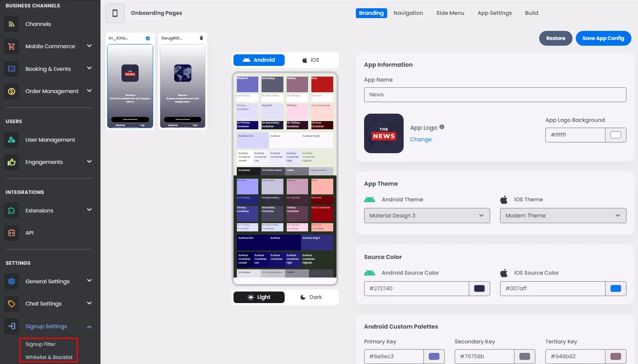Click the Channels RSS icon in sidebar
The width and height of the screenshot is (638, 364).
pyautogui.click(x=12, y=24)
